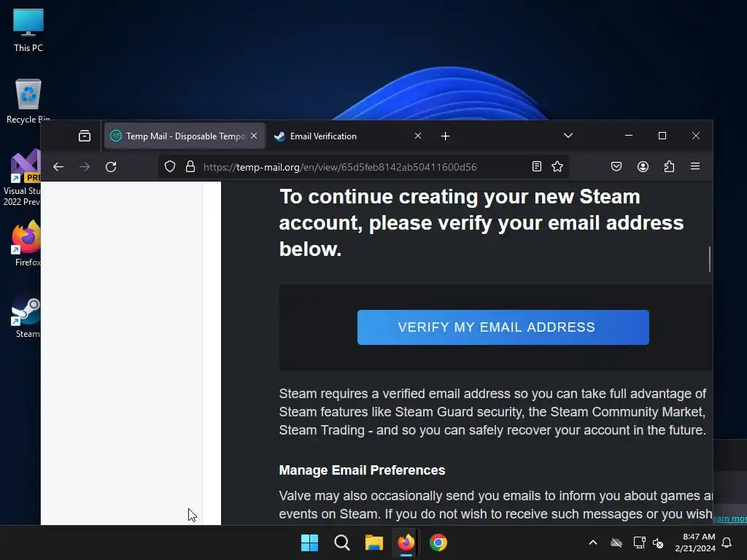Open a new browser tab
This screenshot has height=560, width=747.
click(x=445, y=136)
